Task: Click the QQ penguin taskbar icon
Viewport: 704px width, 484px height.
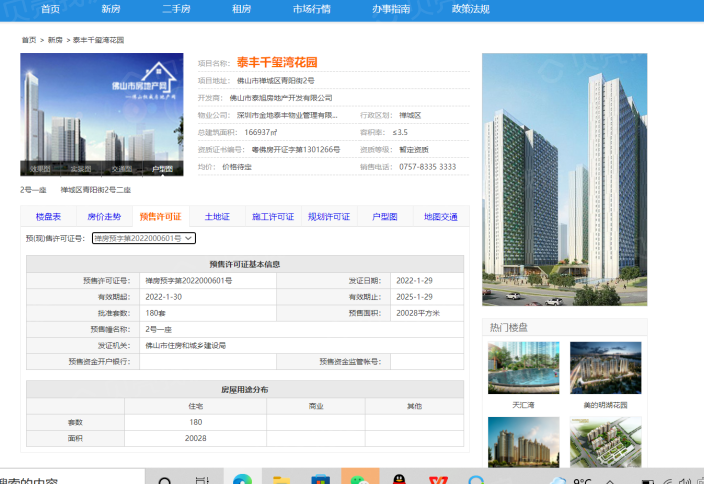Action: [x=399, y=478]
